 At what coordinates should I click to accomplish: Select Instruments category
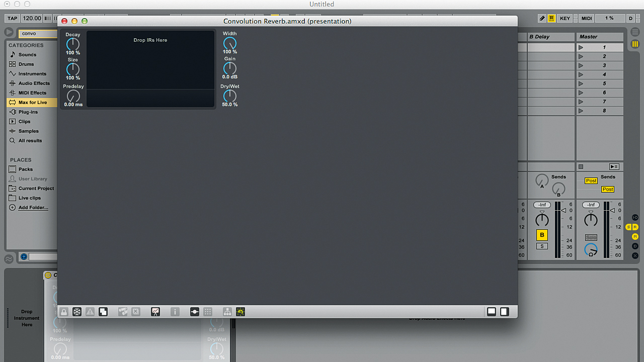pos(32,73)
